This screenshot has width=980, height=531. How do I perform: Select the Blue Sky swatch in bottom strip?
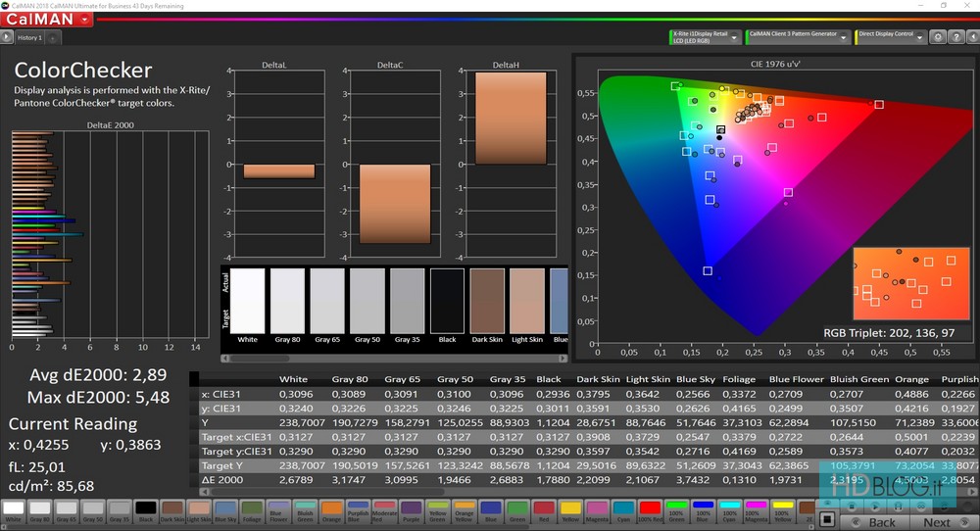click(225, 511)
